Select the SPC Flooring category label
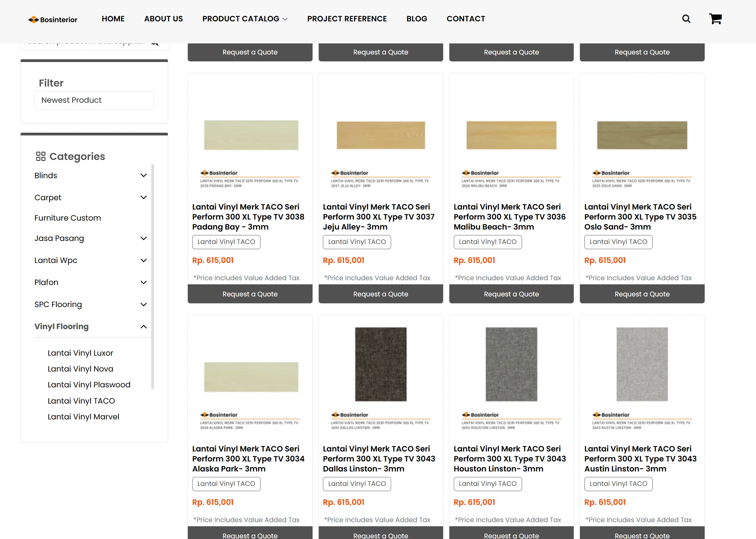 pos(58,305)
